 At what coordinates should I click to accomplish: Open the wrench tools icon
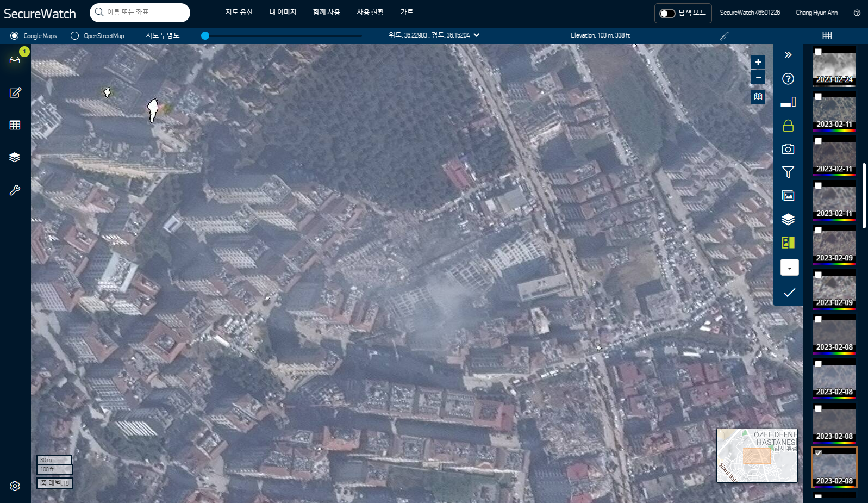(15, 190)
